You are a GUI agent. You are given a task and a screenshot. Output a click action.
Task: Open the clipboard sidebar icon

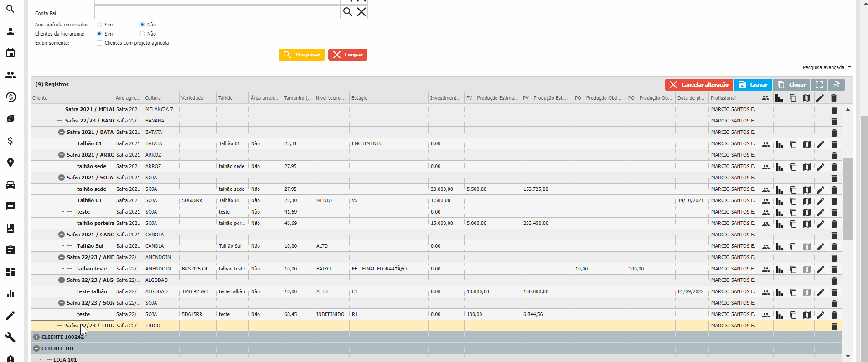pyautogui.click(x=10, y=250)
